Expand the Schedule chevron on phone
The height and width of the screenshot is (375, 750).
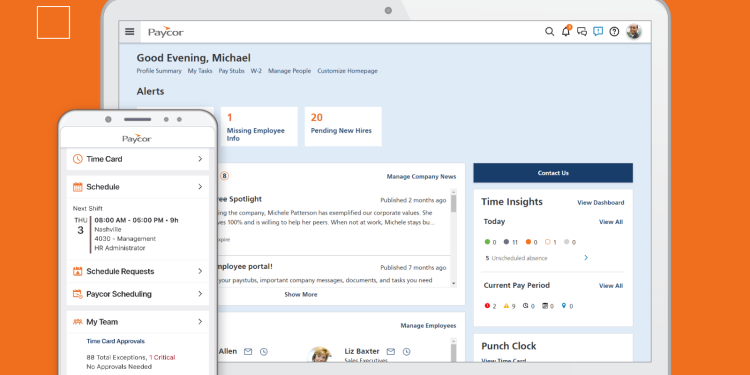pos(200,187)
